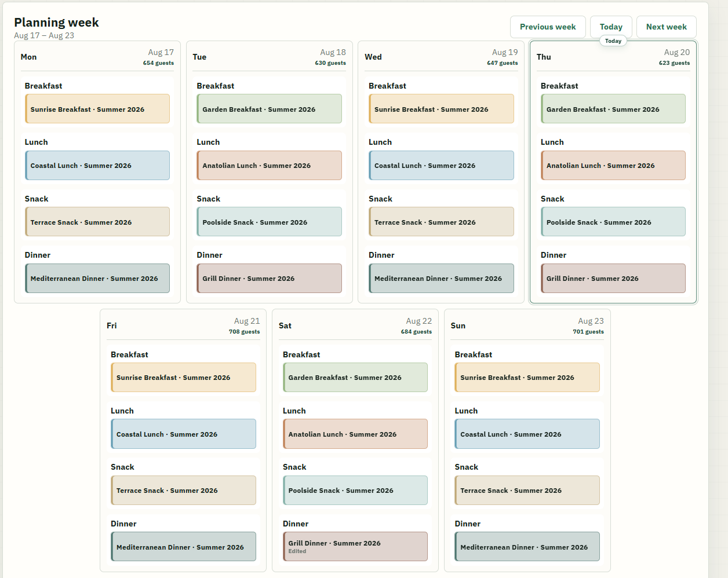The width and height of the screenshot is (728, 578).
Task: Open Monday's Coastal Lunch card
Action: click(97, 166)
